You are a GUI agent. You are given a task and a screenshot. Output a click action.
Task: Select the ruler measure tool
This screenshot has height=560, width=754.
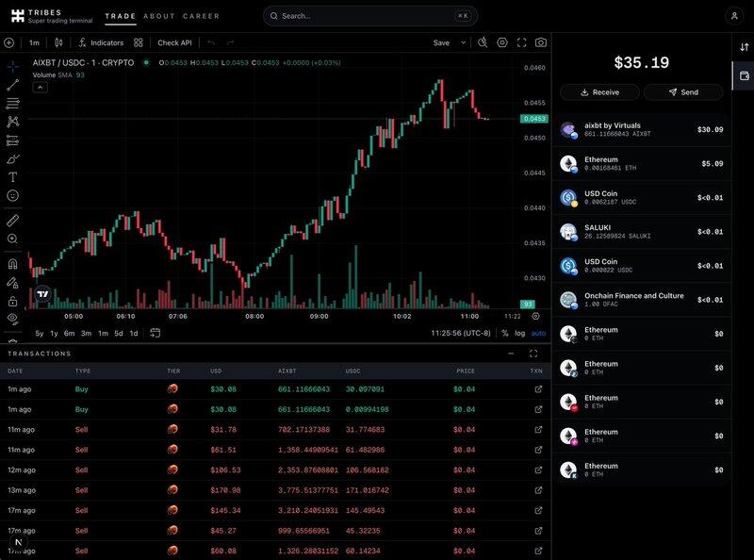click(12, 220)
